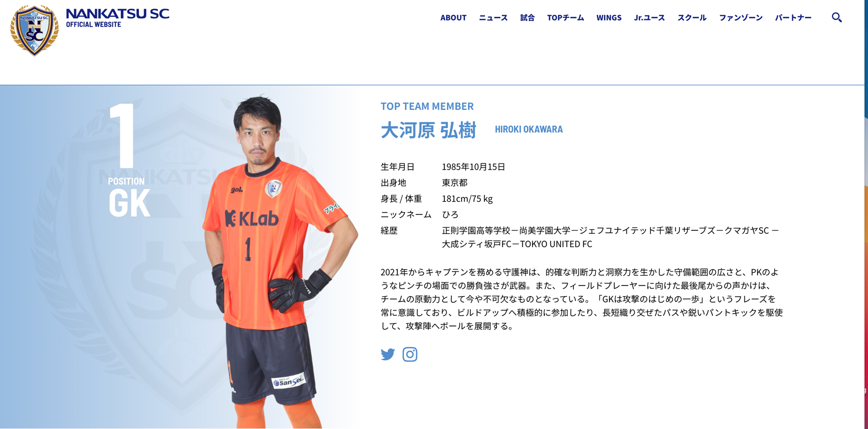Open the ニュース menu item
Image resolution: width=868 pixels, height=429 pixels.
click(x=493, y=18)
